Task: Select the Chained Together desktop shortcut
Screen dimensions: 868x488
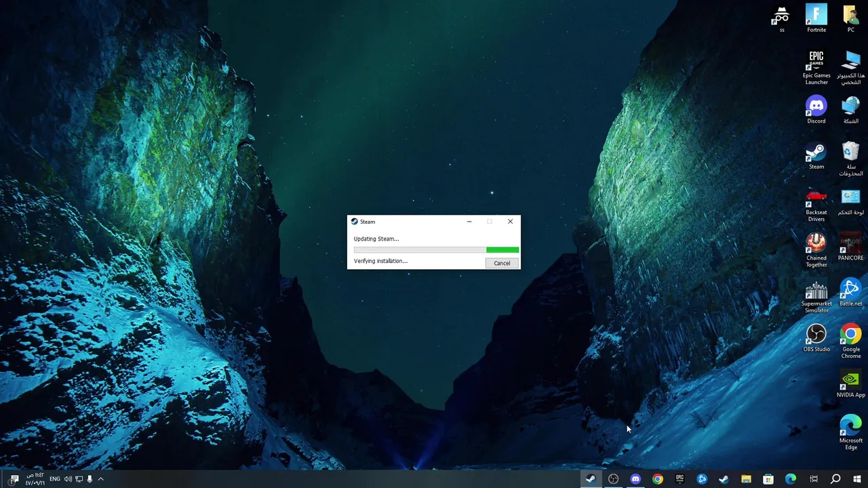Action: (816, 251)
